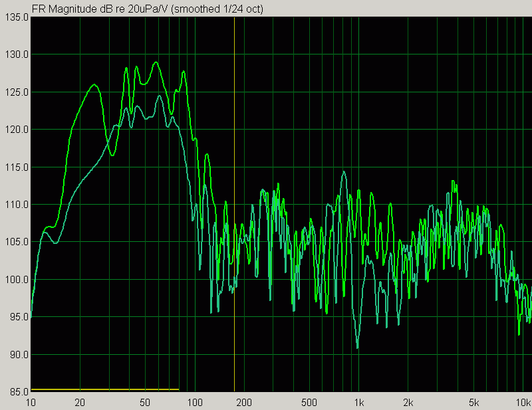This screenshot has width=532, height=410.
Task: Select the 200 Hz x-axis label
Action: 244,403
